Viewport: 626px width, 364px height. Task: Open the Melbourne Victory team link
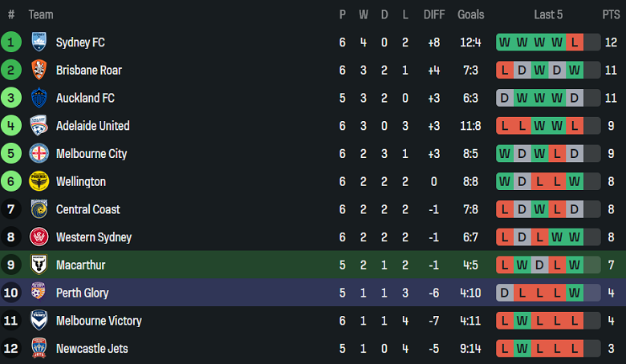tap(99, 321)
